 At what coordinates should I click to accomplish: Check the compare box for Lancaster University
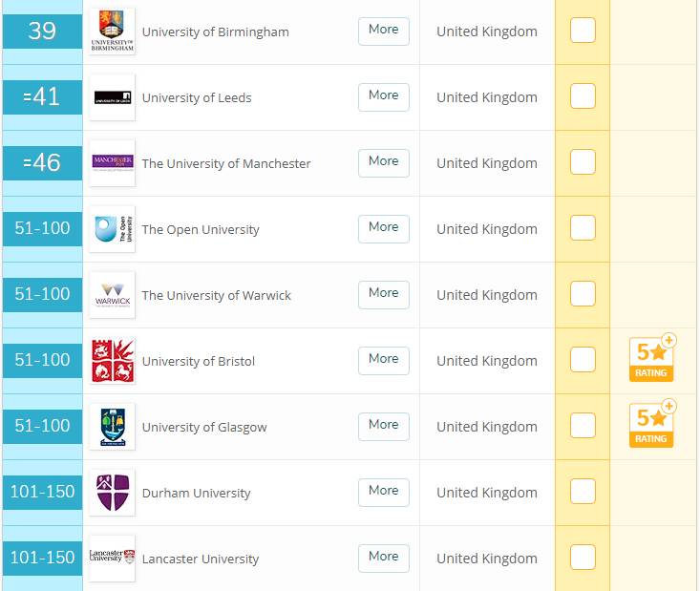583,558
